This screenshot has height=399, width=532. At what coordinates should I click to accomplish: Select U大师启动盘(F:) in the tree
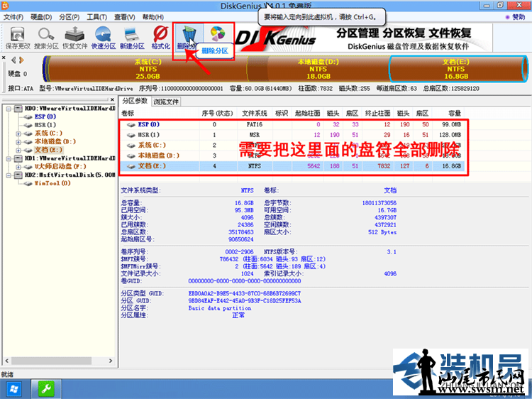click(60, 166)
